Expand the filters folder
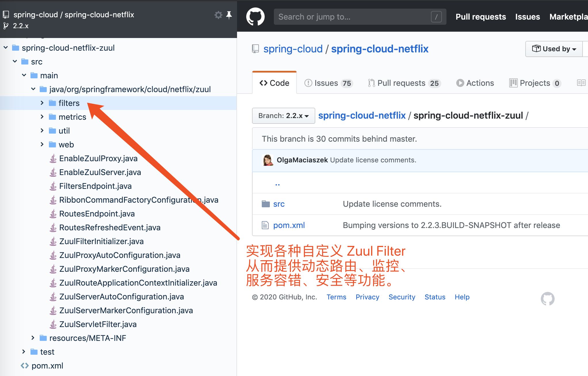Screen dimensions: 588x376 point(42,103)
